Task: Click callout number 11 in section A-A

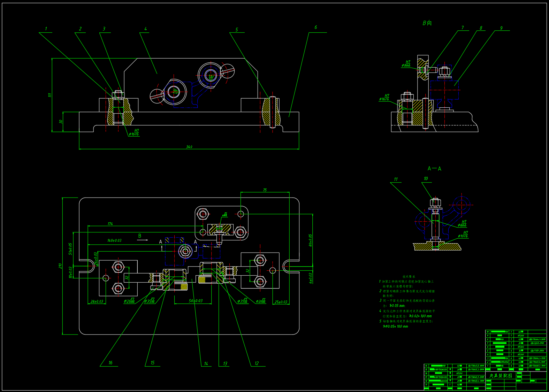Action: point(396,179)
